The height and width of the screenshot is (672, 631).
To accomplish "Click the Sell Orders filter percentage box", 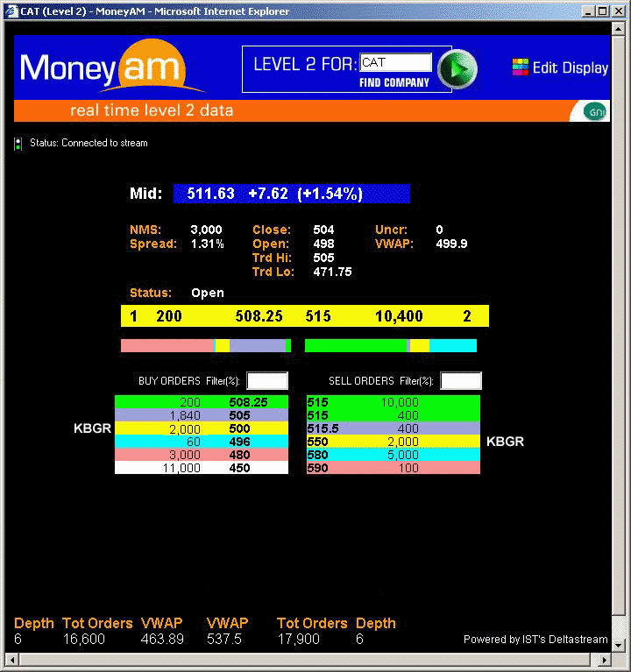I will tap(461, 381).
